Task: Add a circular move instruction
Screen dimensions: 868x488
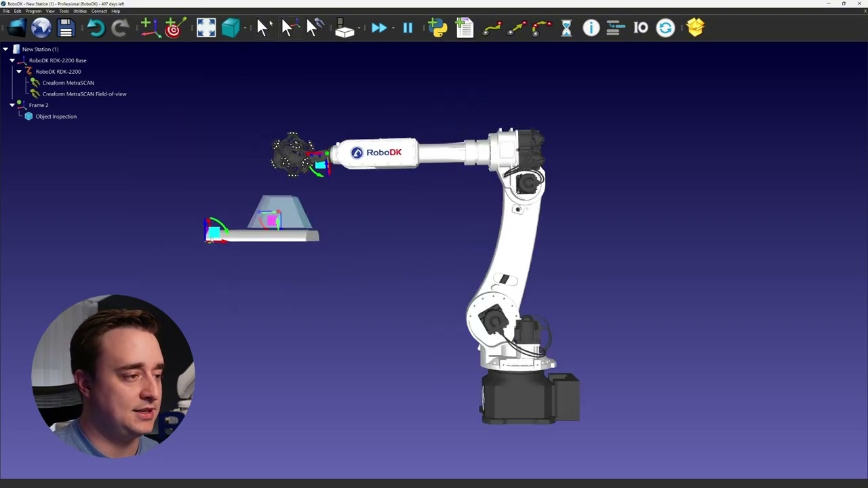Action: click(541, 28)
